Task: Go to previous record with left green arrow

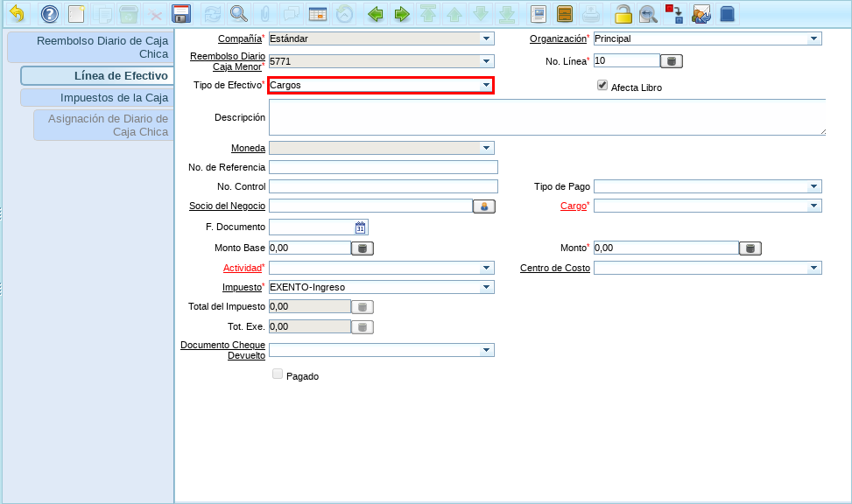Action: tap(376, 14)
